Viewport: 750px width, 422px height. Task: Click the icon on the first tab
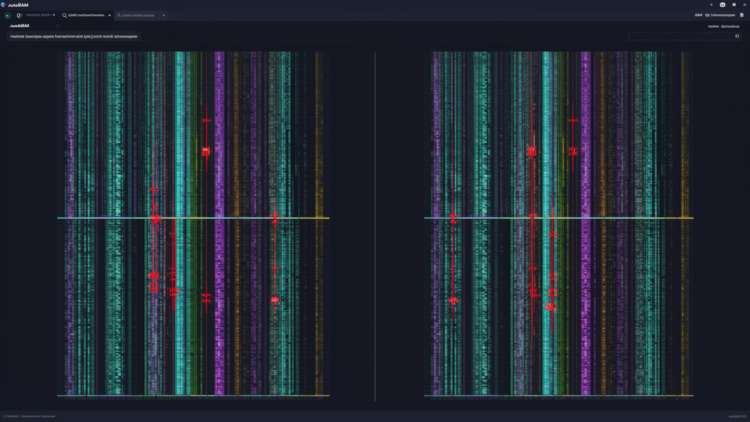point(20,15)
